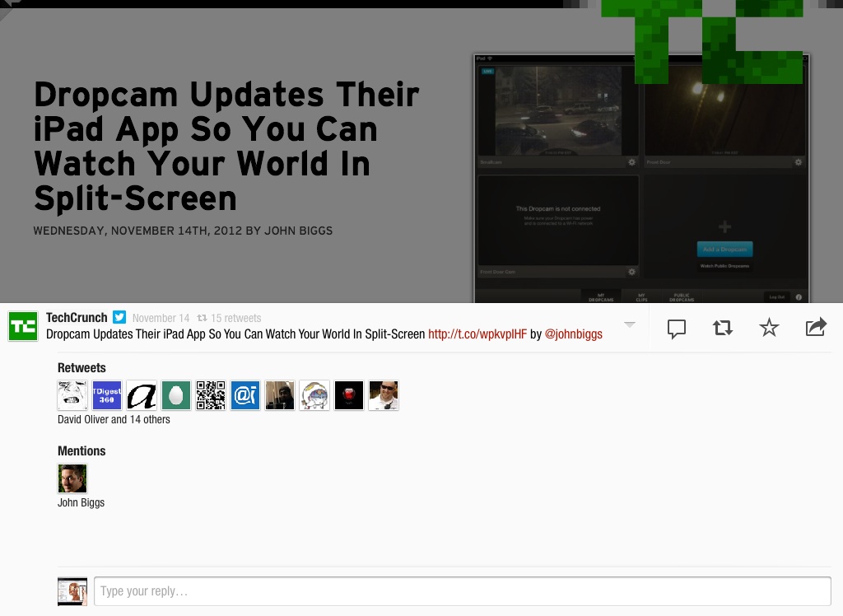Screen dimensions: 843x616
Task: Open the red object on black avatar
Action: tap(349, 395)
